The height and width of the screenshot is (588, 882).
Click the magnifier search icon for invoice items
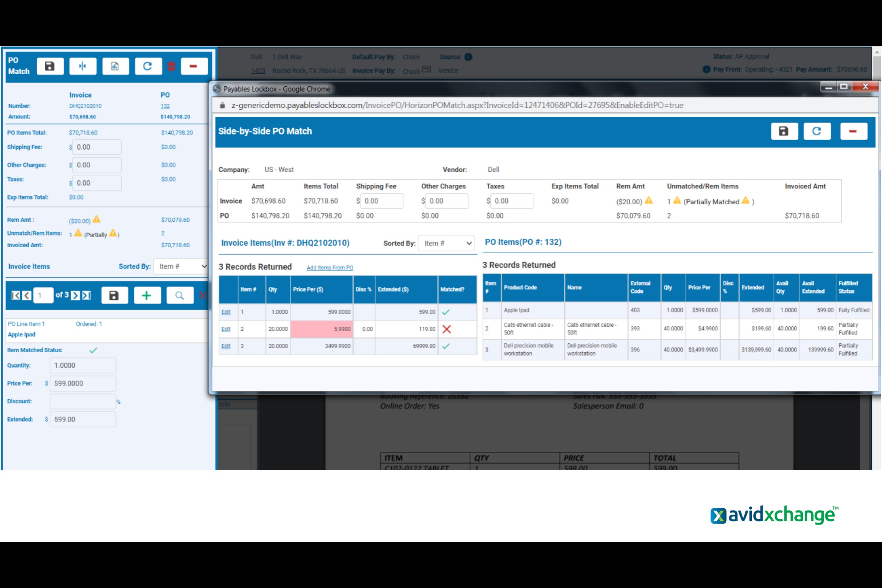pos(180,296)
